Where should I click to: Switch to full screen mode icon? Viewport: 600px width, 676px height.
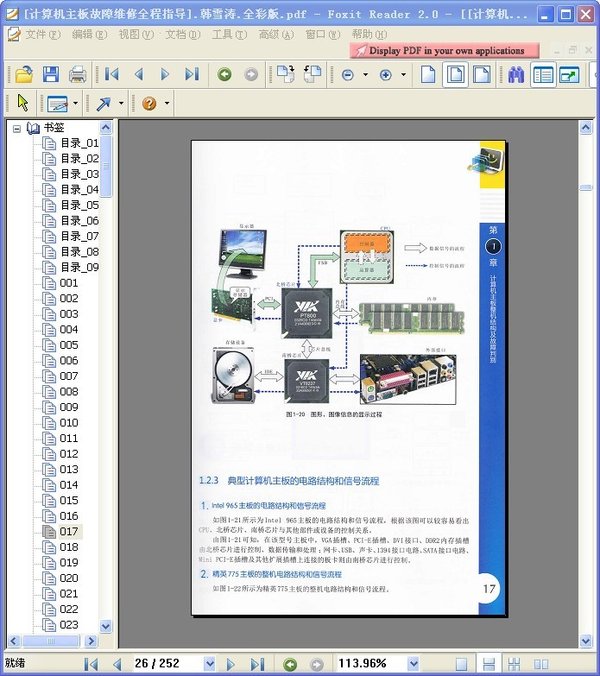[569, 75]
